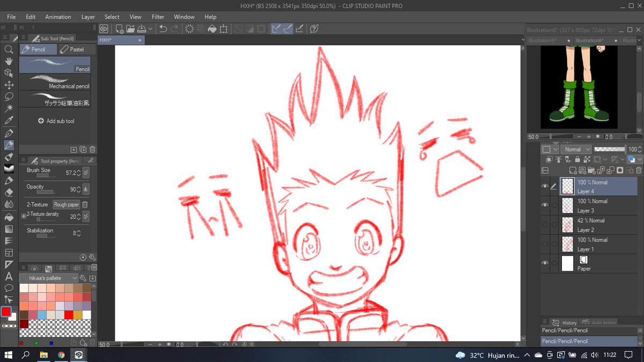Toggle Snap to Grid in toolbar
The width and height of the screenshot is (644, 362).
[x=299, y=29]
